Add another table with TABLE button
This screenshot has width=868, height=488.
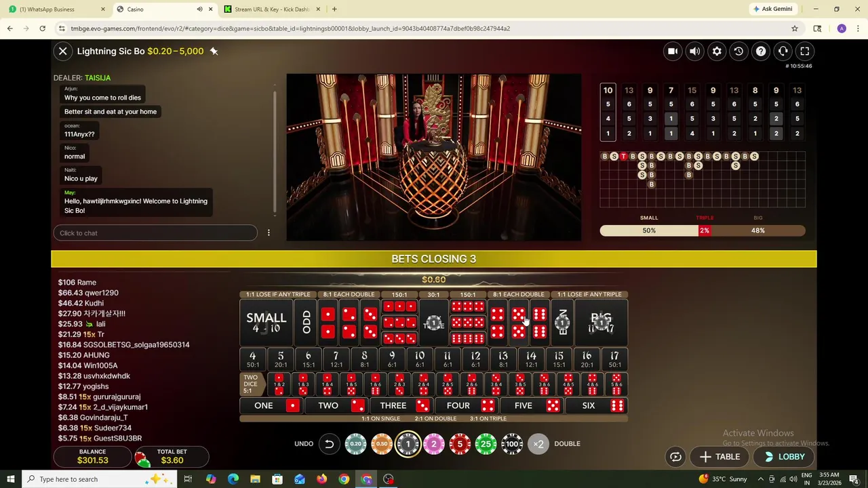click(719, 457)
